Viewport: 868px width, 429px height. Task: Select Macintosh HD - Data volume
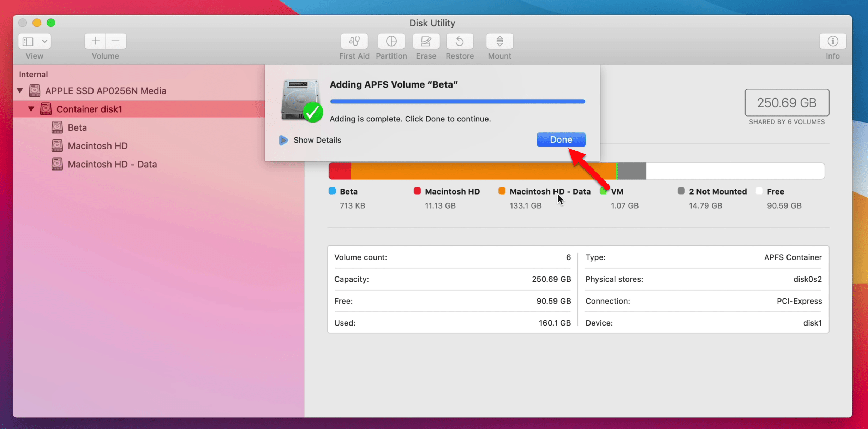112,164
